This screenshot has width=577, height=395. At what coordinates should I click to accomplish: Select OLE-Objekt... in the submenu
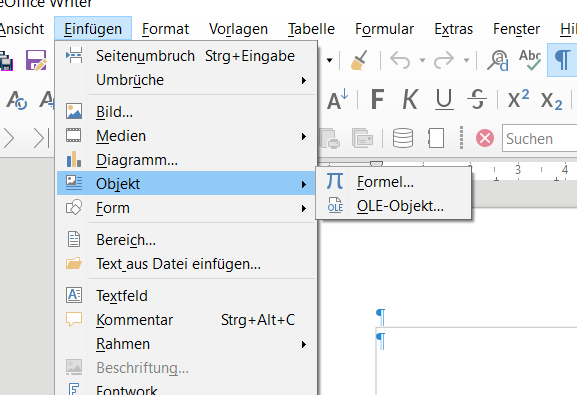click(x=393, y=206)
